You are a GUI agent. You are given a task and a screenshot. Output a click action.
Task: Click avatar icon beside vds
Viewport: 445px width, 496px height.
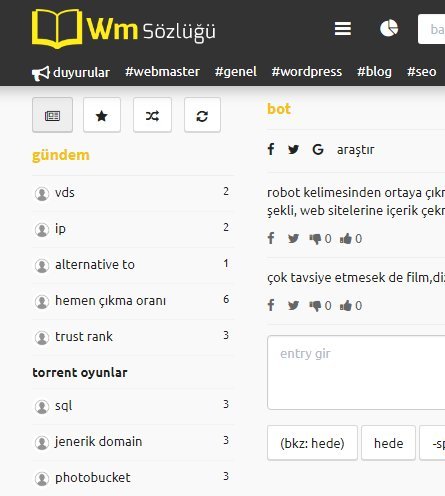[x=42, y=194]
